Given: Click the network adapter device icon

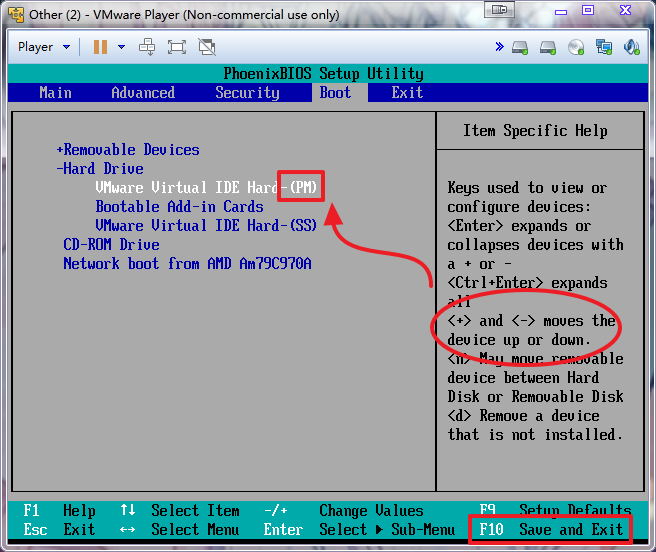Looking at the screenshot, I should point(604,47).
